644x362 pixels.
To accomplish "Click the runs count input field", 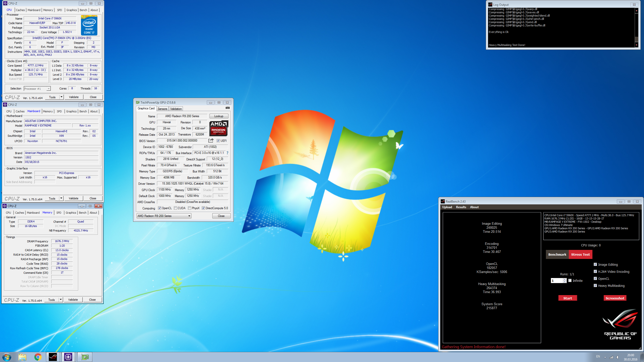I will [557, 281].
